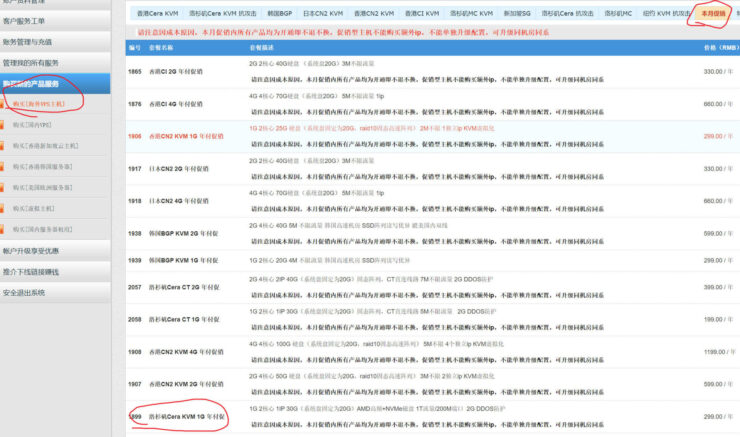Select plan 1876 香港CI 4G 年付促销
This screenshot has width=740, height=437.
pos(176,104)
